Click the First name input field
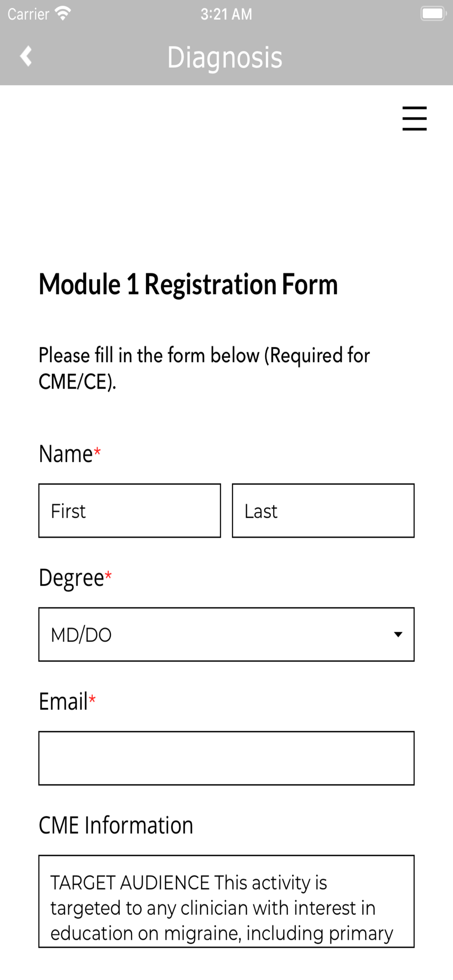The height and width of the screenshot is (980, 453). click(129, 511)
